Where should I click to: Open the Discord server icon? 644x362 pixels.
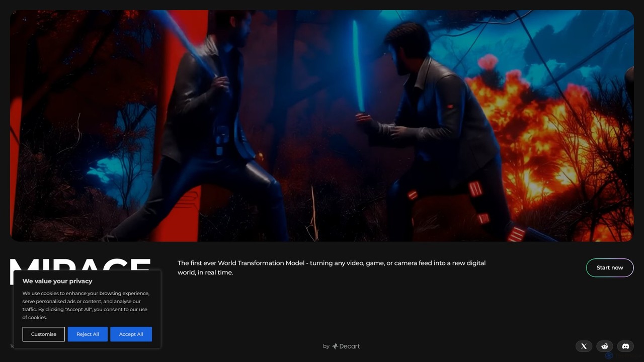(x=625, y=346)
